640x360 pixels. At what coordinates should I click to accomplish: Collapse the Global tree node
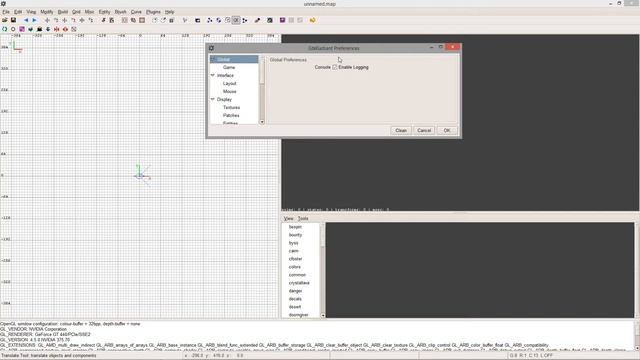coord(213,60)
